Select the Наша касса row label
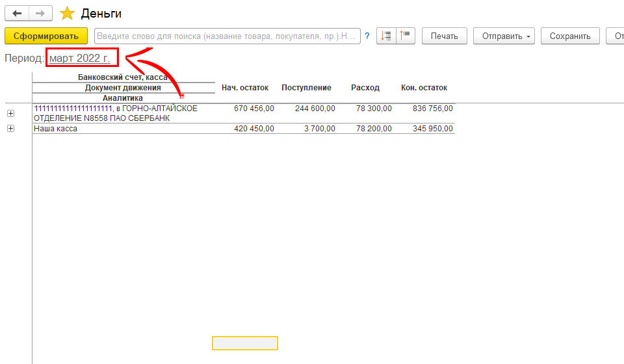This screenshot has height=364, width=624. (x=55, y=129)
